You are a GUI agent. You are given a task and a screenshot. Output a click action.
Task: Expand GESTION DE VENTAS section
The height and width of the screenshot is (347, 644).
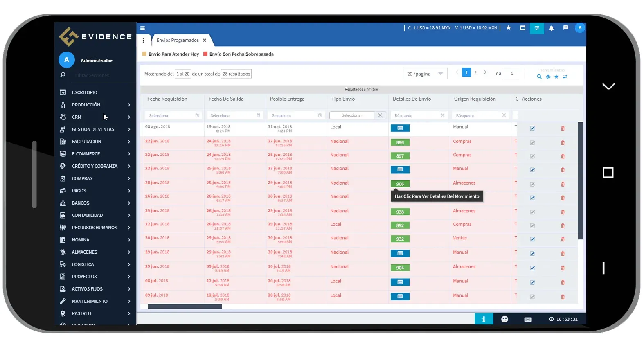[x=95, y=129]
